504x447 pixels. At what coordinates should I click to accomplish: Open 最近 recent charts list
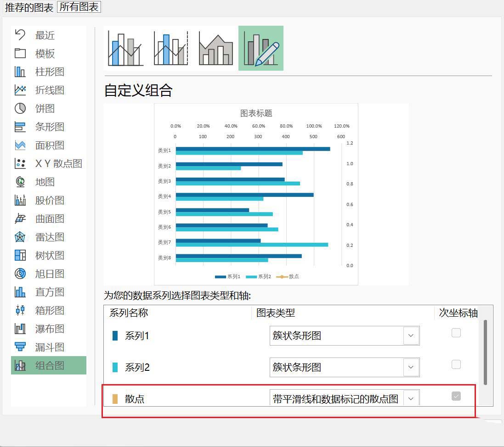[45, 35]
